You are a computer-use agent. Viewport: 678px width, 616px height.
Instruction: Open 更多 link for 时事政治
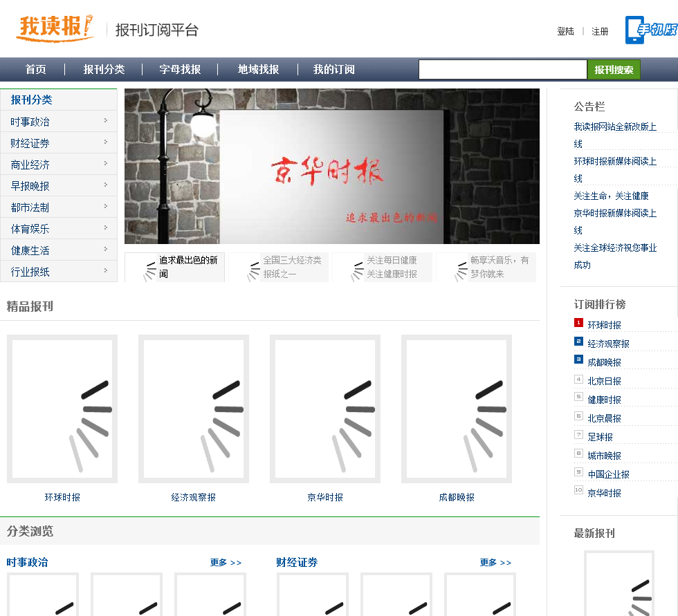click(226, 563)
